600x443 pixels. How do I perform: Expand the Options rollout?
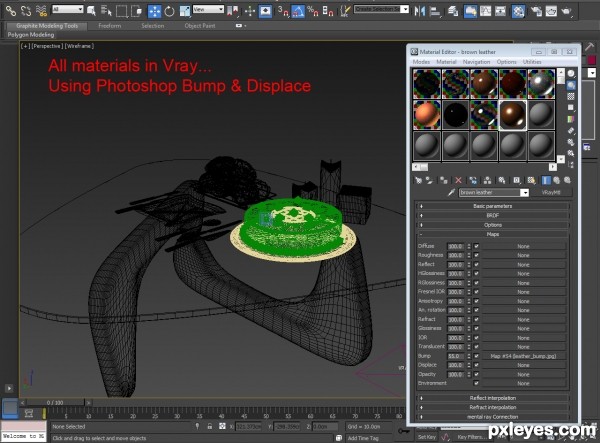[493, 225]
